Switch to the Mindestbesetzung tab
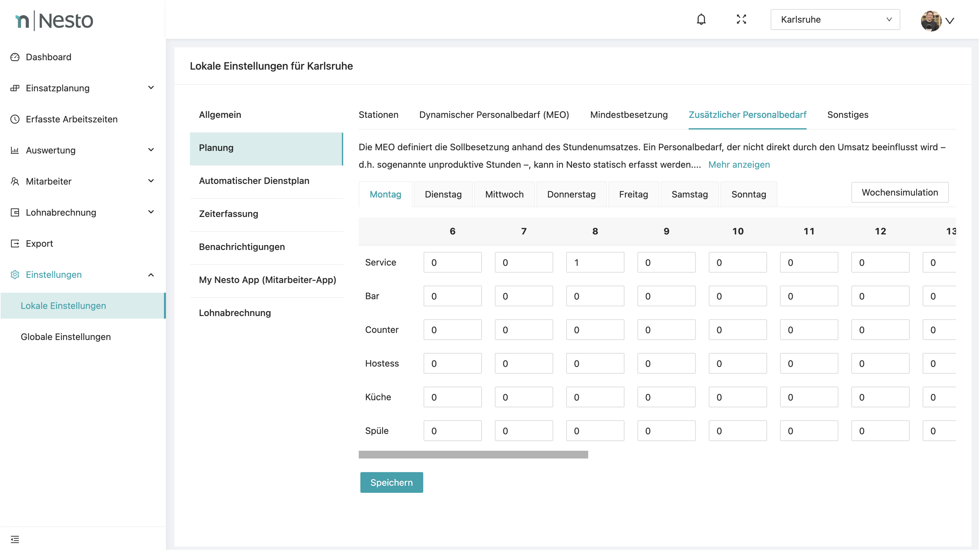This screenshot has height=555, width=980. click(629, 115)
